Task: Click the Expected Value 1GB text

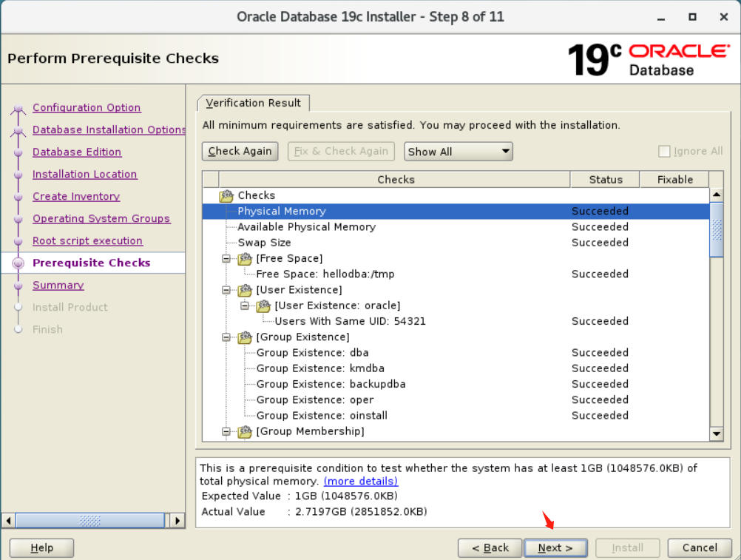Action: [346, 496]
